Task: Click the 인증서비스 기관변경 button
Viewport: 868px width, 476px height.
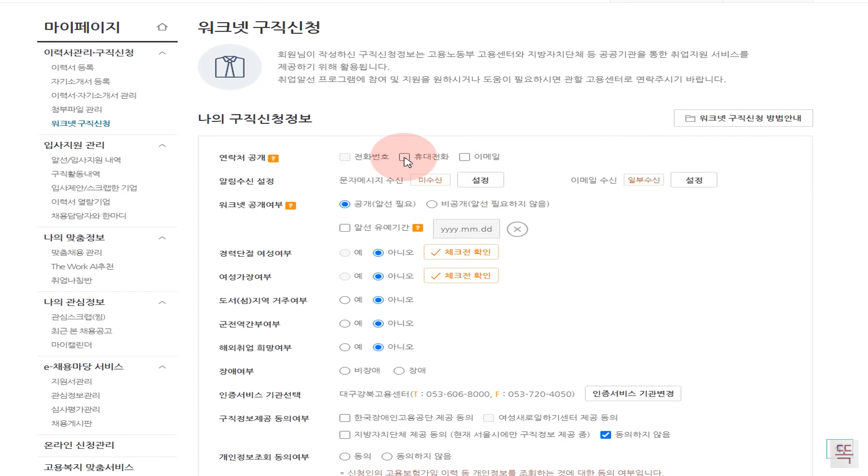Action: pos(633,394)
